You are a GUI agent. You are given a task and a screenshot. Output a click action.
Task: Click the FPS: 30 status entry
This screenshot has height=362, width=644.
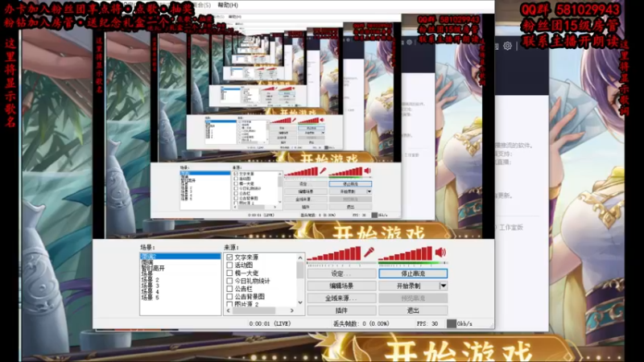427,323
